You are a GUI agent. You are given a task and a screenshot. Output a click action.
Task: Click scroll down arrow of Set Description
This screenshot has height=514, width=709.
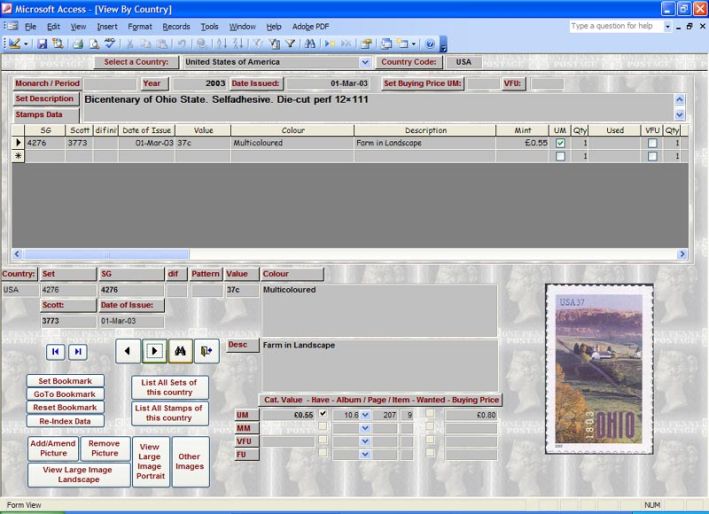tap(679, 115)
